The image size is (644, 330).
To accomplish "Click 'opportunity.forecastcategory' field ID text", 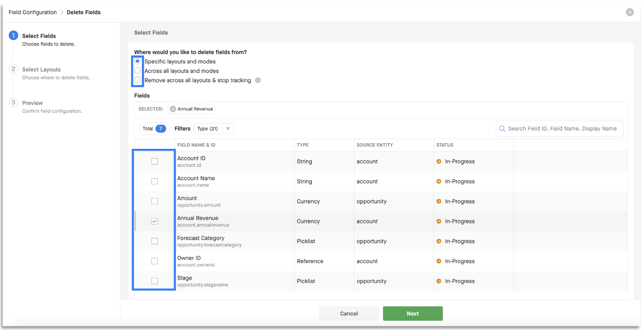I will 209,245.
